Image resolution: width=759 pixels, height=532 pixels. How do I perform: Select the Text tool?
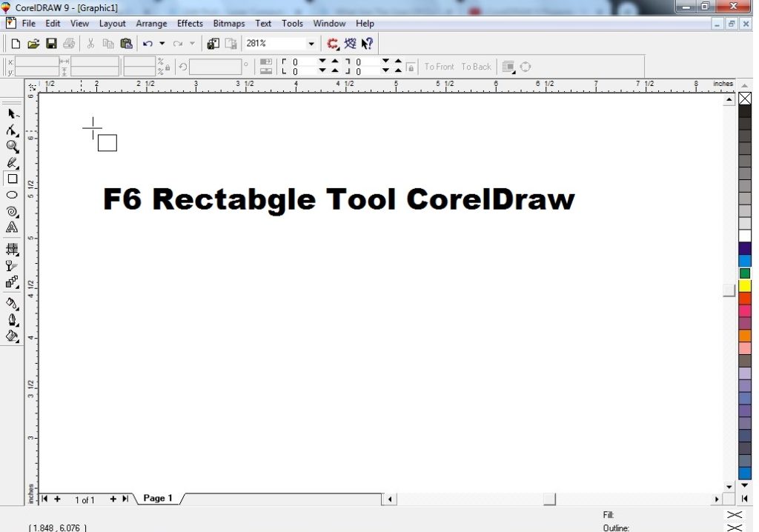tap(12, 227)
